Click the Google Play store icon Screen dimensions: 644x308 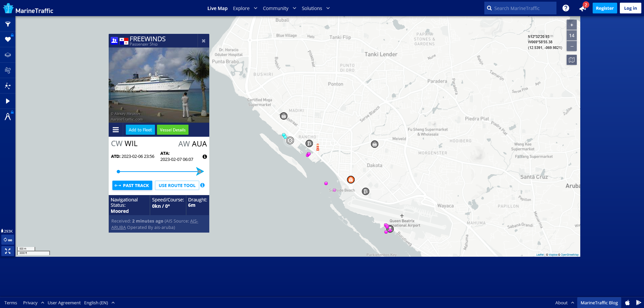639,303
